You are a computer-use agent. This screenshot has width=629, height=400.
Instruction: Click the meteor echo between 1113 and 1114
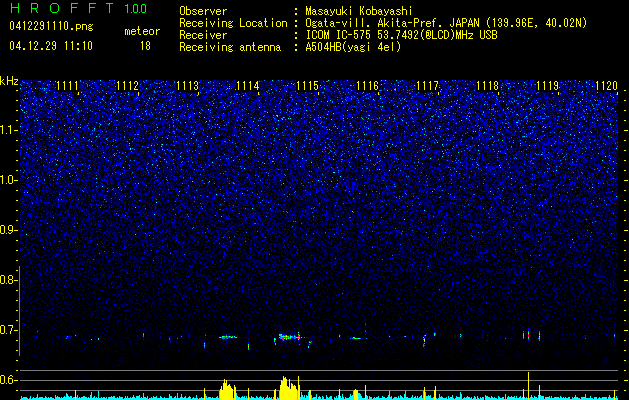click(228, 337)
